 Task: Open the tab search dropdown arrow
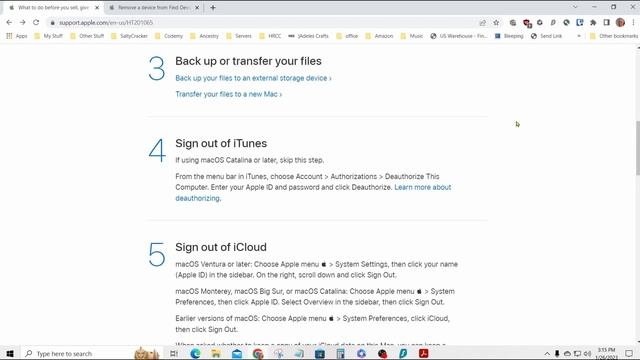[x=575, y=7]
